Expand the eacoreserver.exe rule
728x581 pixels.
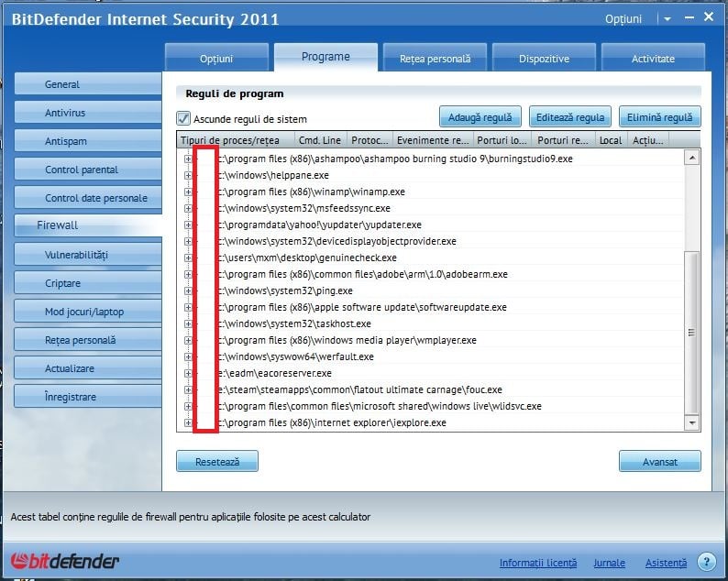point(188,373)
